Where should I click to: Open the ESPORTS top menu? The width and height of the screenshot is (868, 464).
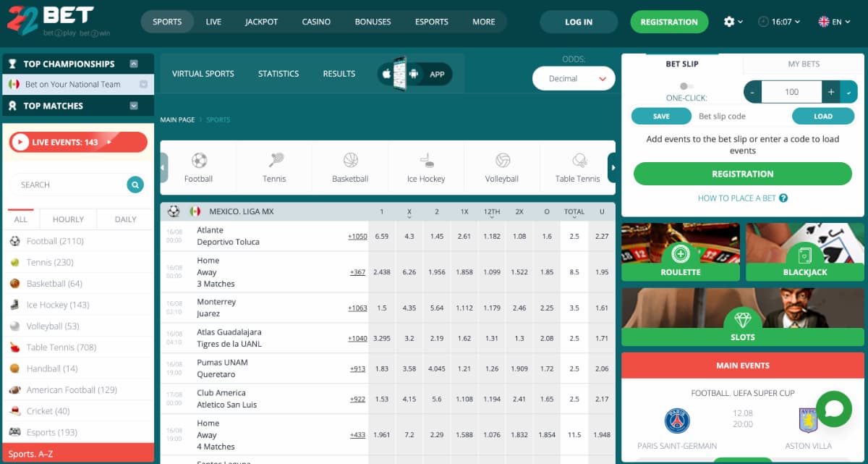click(432, 22)
